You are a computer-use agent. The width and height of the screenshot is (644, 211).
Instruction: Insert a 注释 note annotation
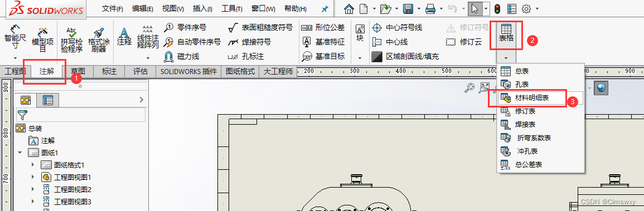[124, 36]
